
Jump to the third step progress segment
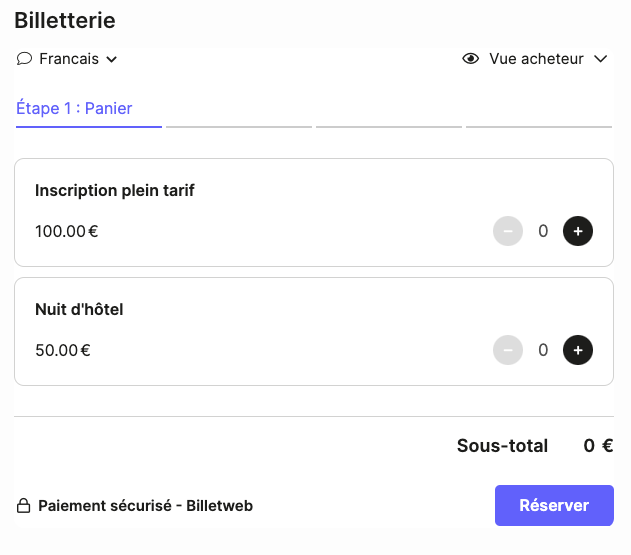coord(389,126)
